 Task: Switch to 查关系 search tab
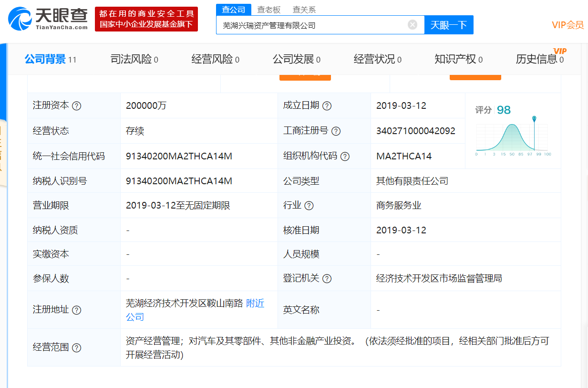point(304,10)
